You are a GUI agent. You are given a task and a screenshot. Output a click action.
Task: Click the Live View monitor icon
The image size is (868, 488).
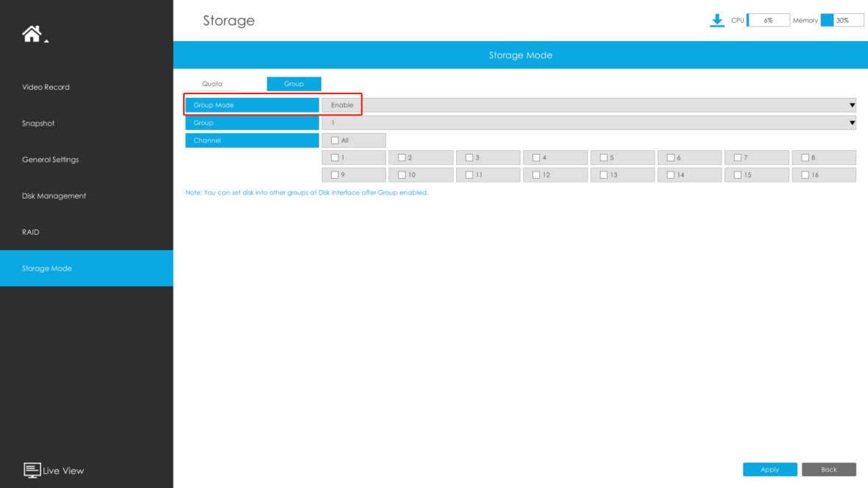(32, 470)
